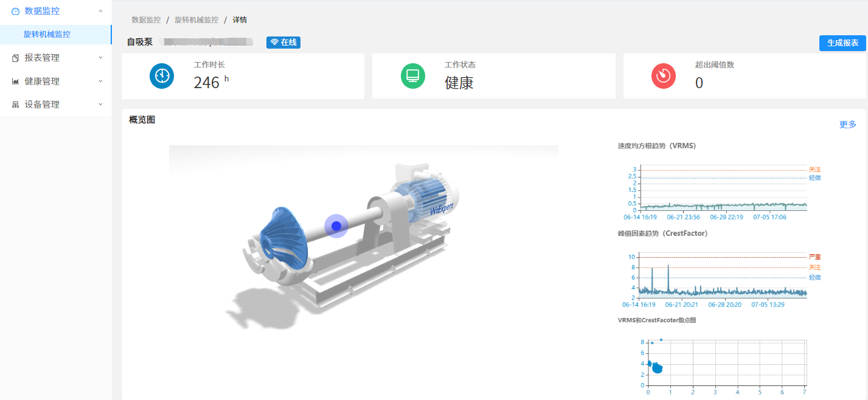Open the 更多 link in overview panel
The image size is (868, 400).
click(847, 125)
